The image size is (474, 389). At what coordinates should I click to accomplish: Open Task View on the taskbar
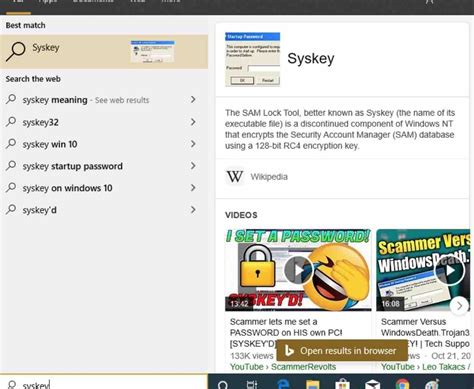click(x=252, y=385)
